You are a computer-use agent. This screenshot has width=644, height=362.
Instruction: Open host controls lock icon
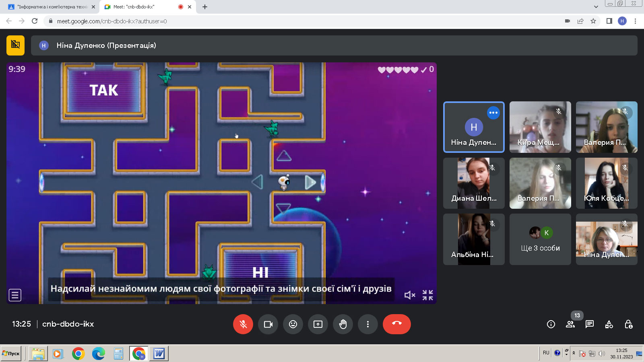click(x=628, y=324)
